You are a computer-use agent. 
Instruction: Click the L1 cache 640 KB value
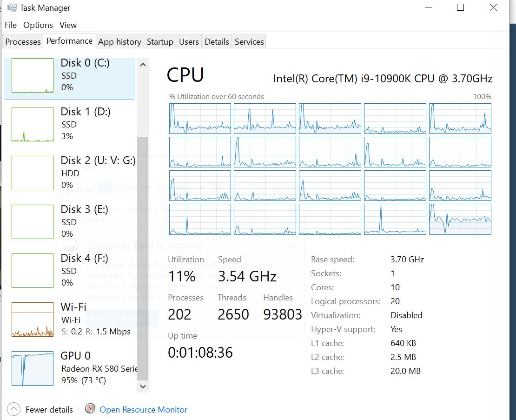(404, 343)
